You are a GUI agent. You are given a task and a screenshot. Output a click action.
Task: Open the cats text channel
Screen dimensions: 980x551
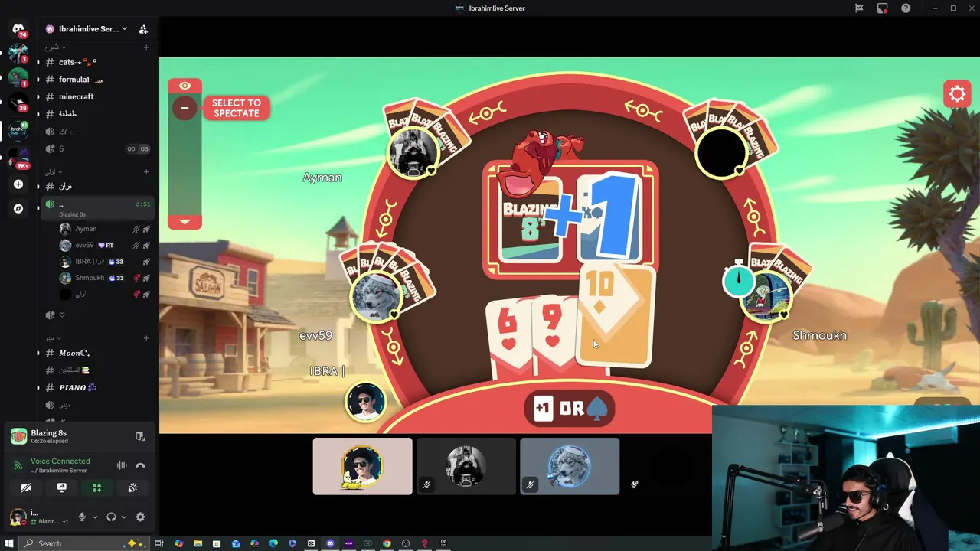(x=97, y=62)
